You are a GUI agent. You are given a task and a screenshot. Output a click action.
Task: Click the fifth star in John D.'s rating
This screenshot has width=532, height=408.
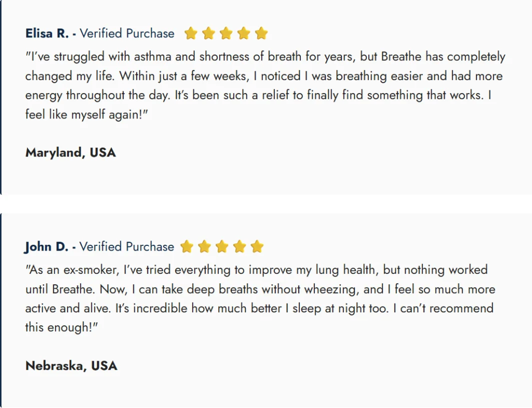coord(257,246)
